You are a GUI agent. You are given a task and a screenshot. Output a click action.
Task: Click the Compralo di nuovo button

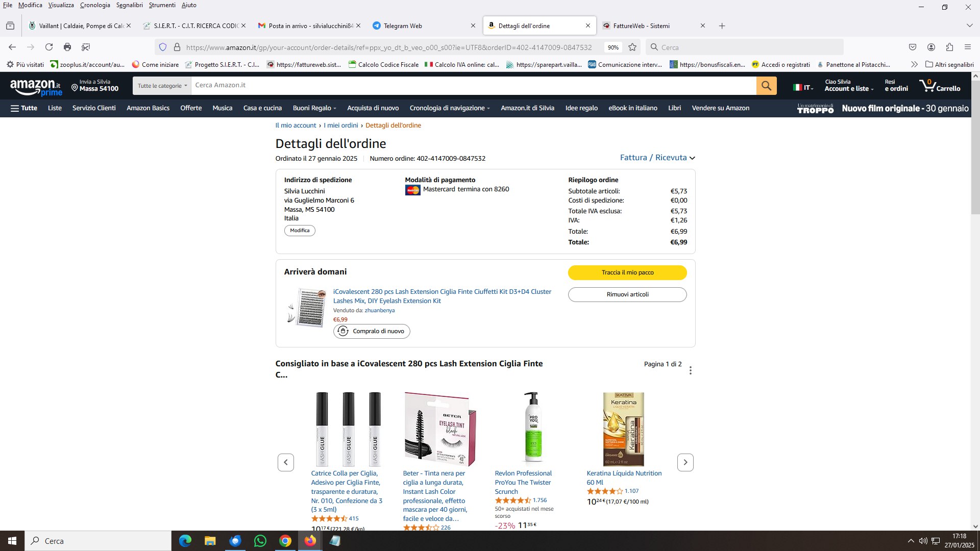(x=372, y=331)
